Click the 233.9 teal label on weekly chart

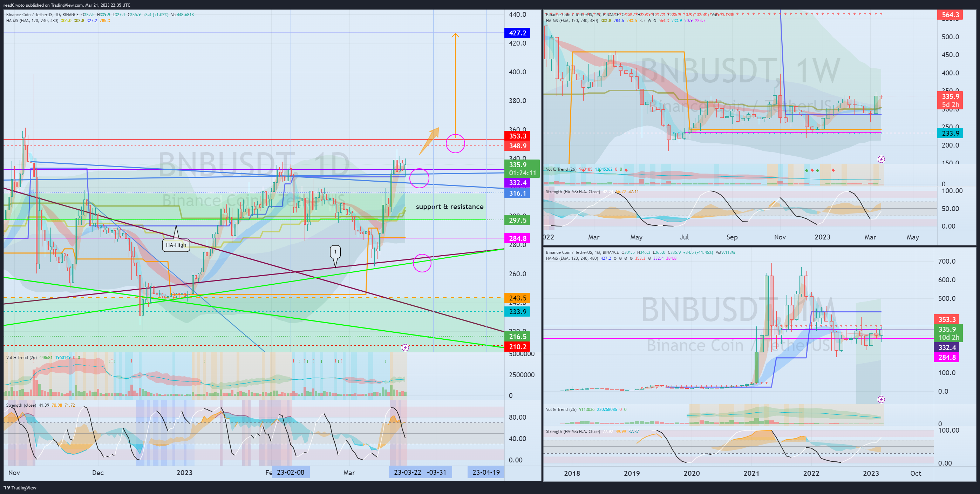(x=950, y=133)
